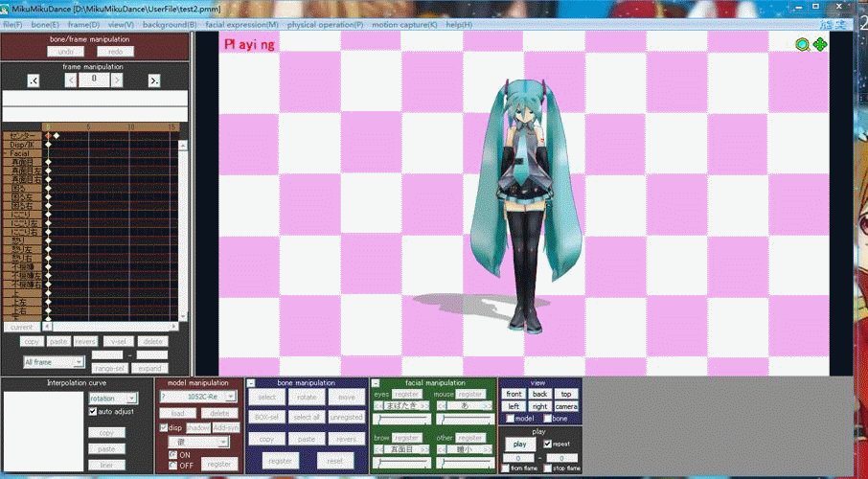Open the view(V) menu
Image resolution: width=868 pixels, height=479 pixels.
[122, 25]
